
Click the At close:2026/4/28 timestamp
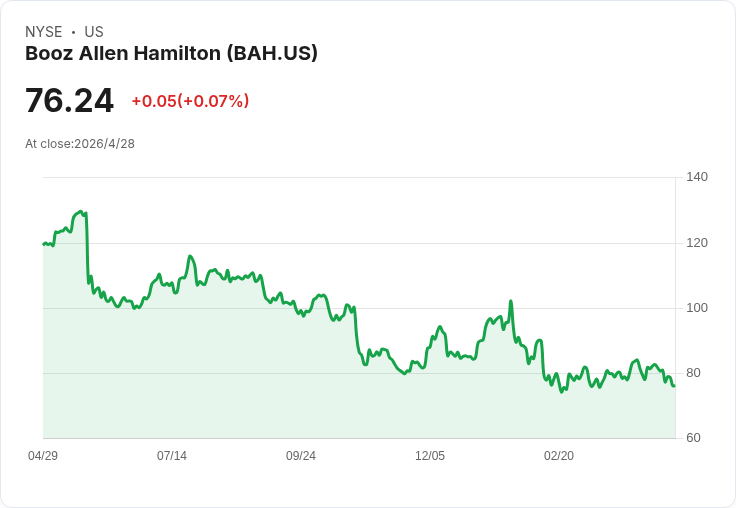(80, 144)
